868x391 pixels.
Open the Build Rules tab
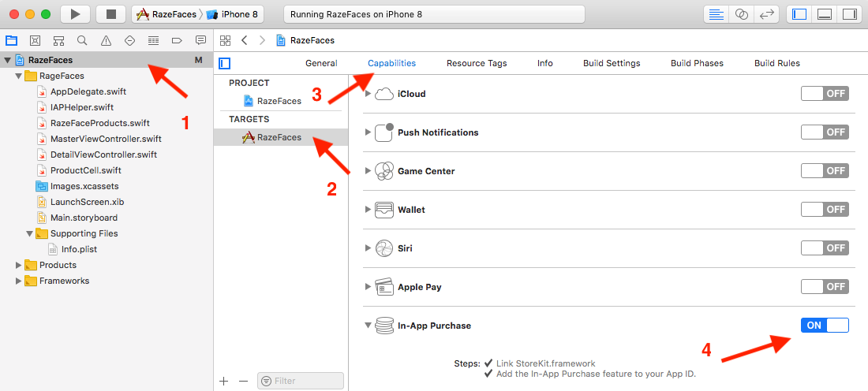pos(776,63)
